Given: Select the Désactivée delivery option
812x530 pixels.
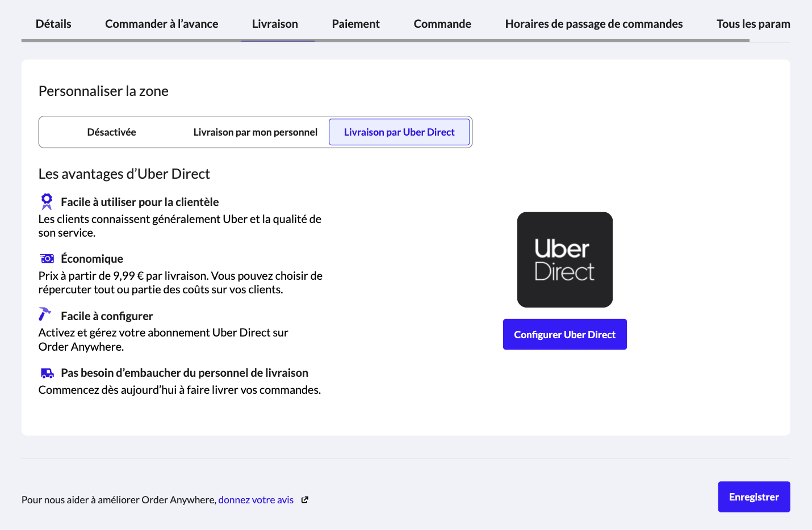Looking at the screenshot, I should (x=112, y=132).
